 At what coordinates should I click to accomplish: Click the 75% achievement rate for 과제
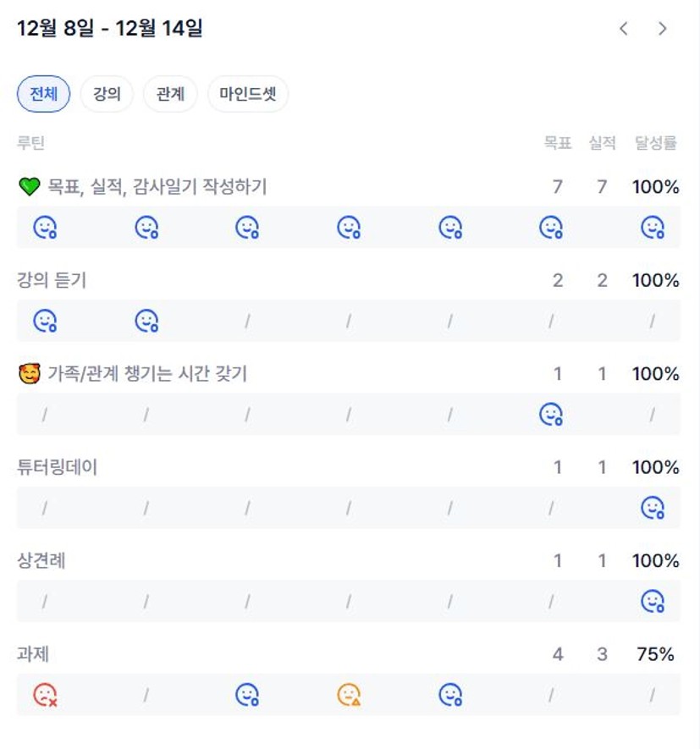point(655,654)
